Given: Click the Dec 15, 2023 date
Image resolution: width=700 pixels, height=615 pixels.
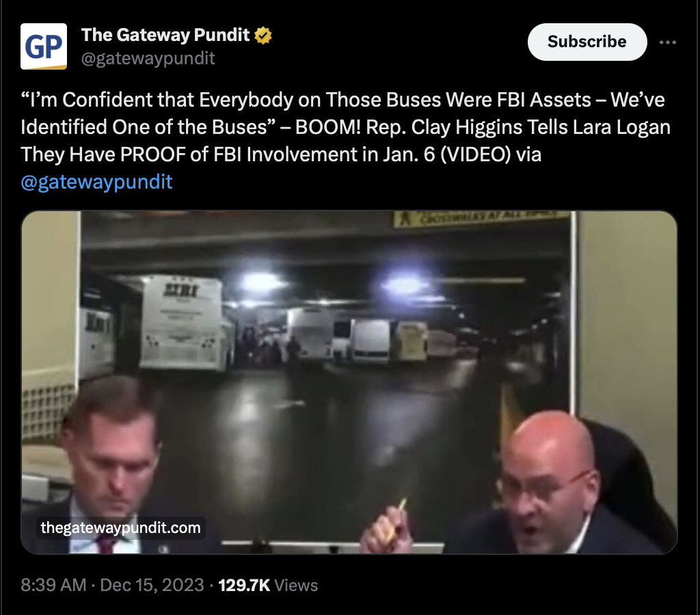Looking at the screenshot, I should pyautogui.click(x=152, y=585).
